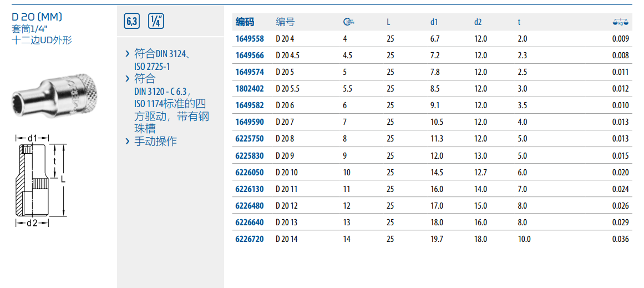Viewport: 644px width, 288px height.
Task: Click the chevron before 符合 DIN 3120 - C 6.3
Action: click(x=128, y=79)
